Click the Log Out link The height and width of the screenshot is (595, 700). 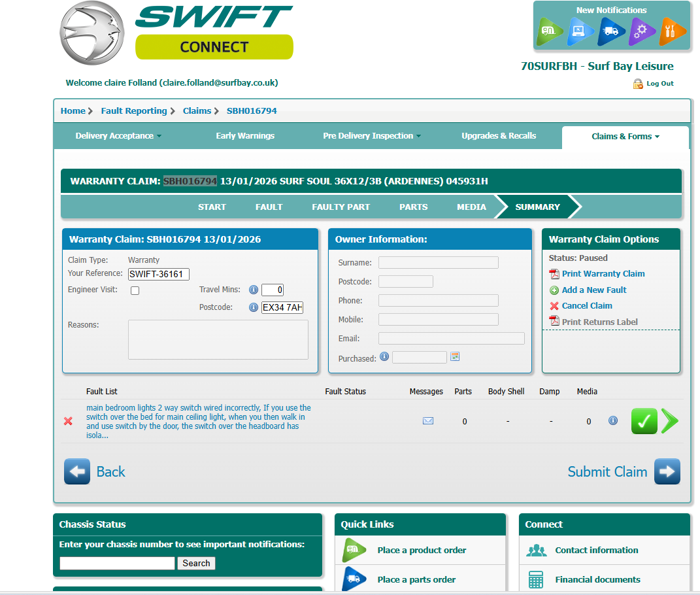tap(660, 84)
